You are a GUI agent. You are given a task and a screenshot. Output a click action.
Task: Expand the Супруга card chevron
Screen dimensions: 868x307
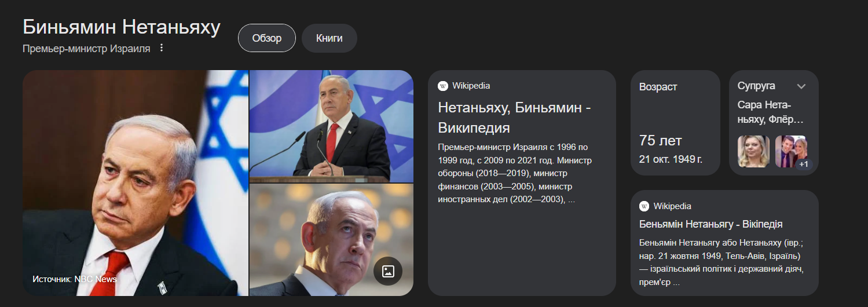pos(801,86)
